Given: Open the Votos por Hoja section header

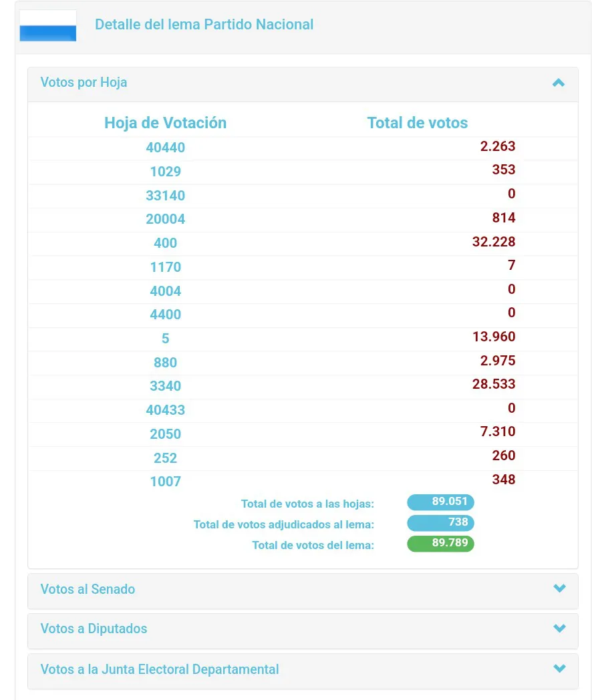Looking at the screenshot, I should click(84, 83).
